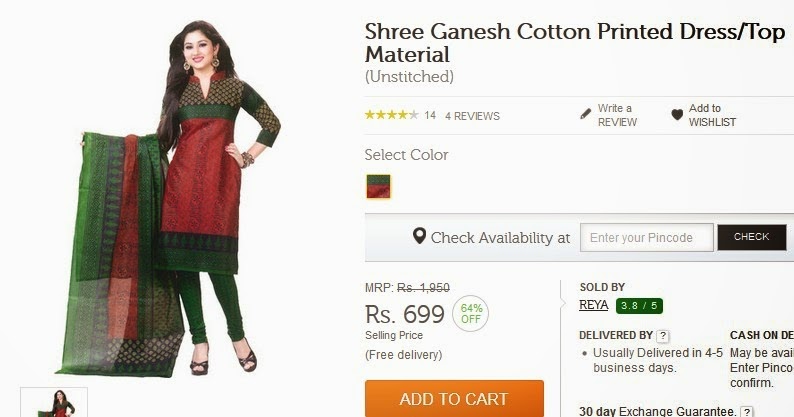This screenshot has height=417, width=794.
Task: Open the 4 REVIEWS link
Action: [472, 116]
